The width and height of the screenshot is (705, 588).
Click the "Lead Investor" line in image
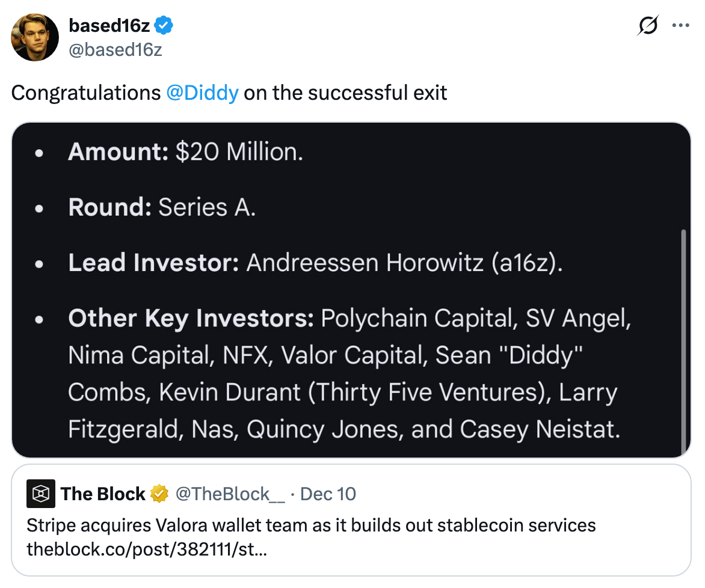(315, 263)
